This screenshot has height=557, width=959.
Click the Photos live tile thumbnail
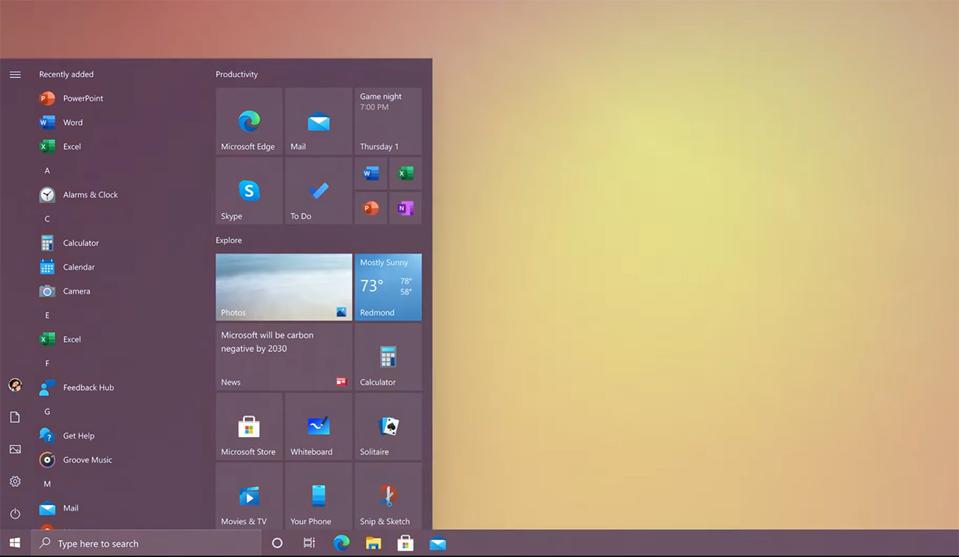pos(284,287)
